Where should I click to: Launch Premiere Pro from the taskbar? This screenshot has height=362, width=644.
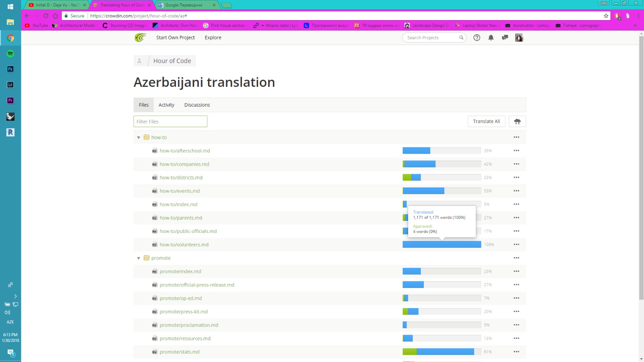tap(10, 101)
